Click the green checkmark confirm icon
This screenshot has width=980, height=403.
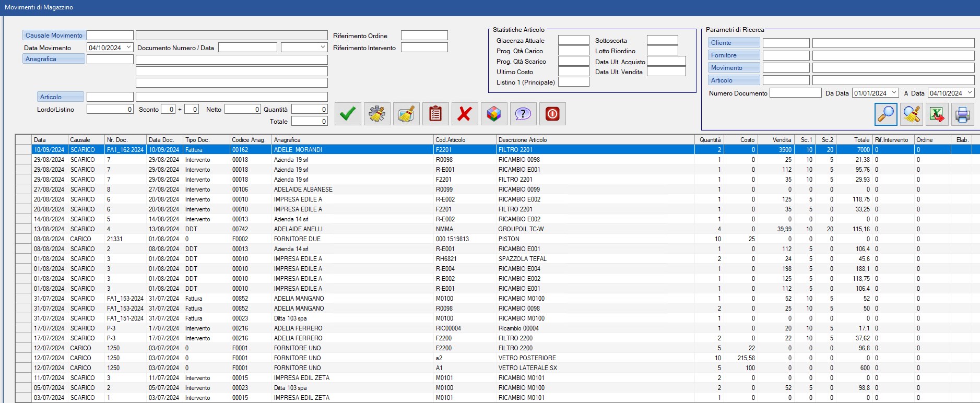[x=348, y=114]
